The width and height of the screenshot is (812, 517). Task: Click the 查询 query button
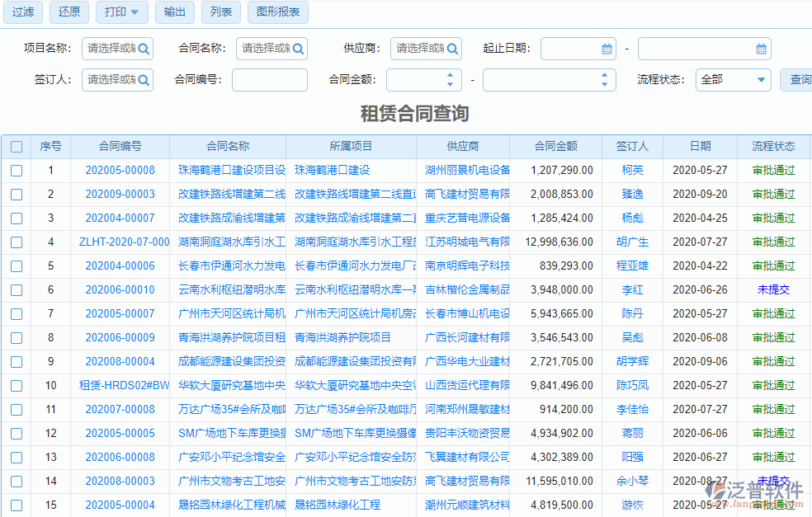(x=796, y=80)
